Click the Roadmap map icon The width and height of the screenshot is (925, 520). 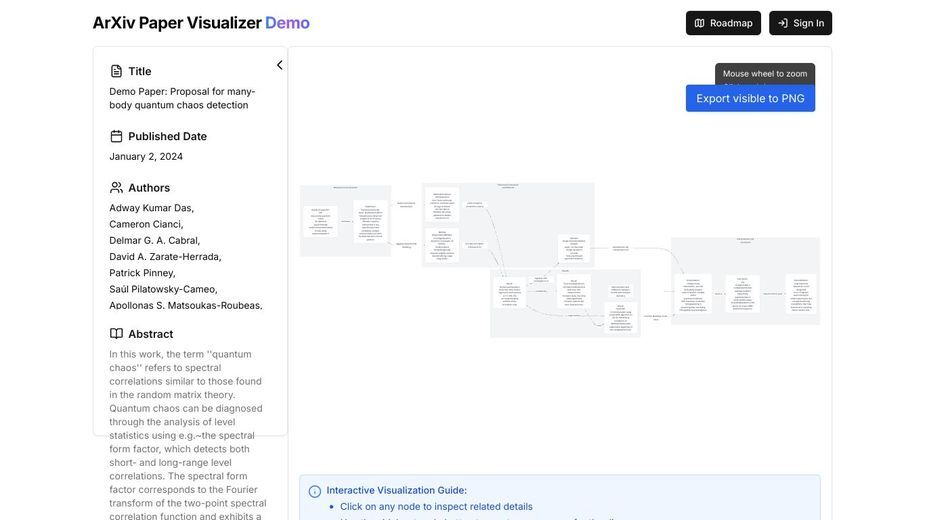tap(699, 23)
